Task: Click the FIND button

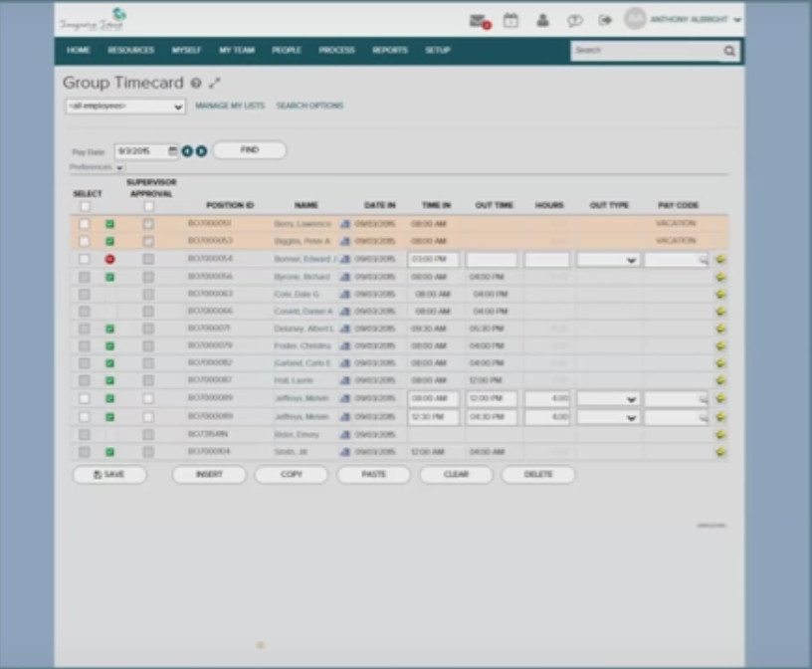Action: tap(250, 149)
